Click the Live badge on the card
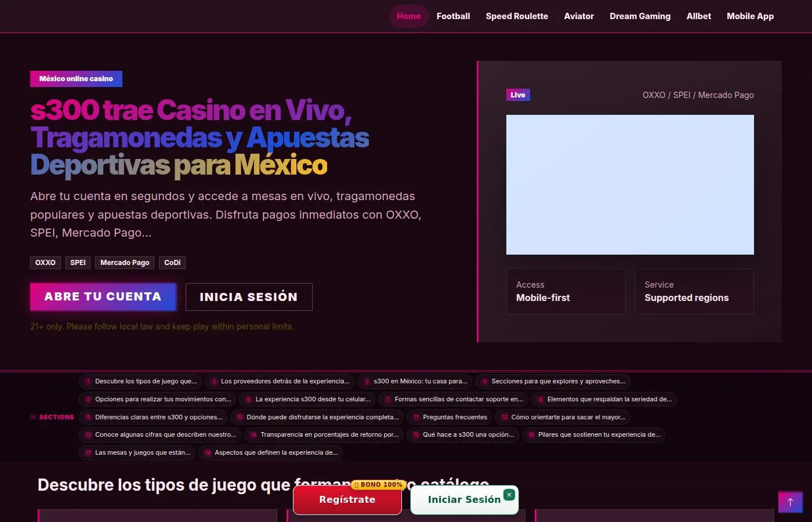 click(x=518, y=95)
